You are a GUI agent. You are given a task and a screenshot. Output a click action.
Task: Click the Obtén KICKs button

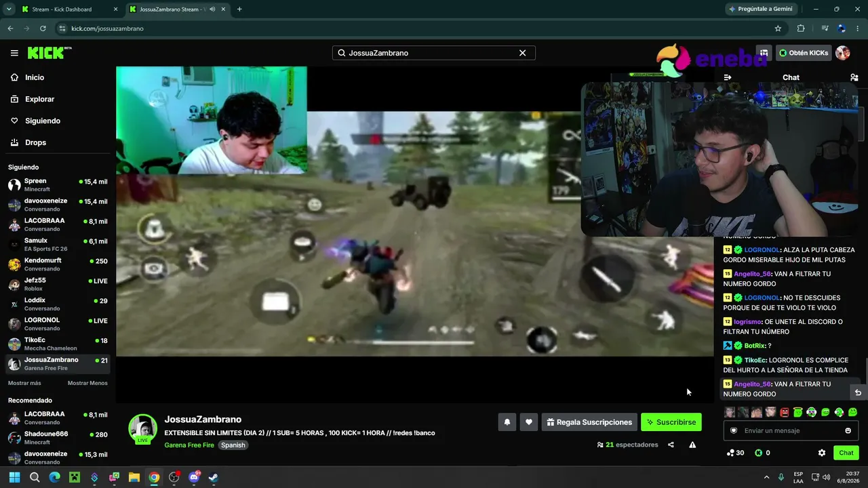tap(804, 53)
